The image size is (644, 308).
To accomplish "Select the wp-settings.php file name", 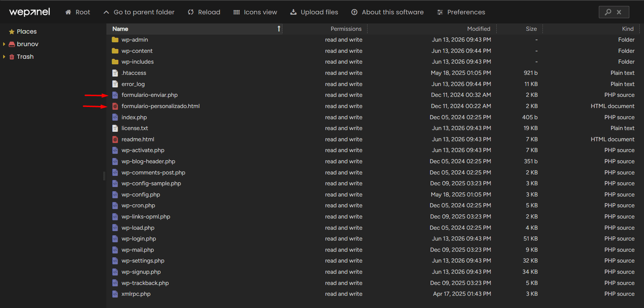I will [x=143, y=260].
